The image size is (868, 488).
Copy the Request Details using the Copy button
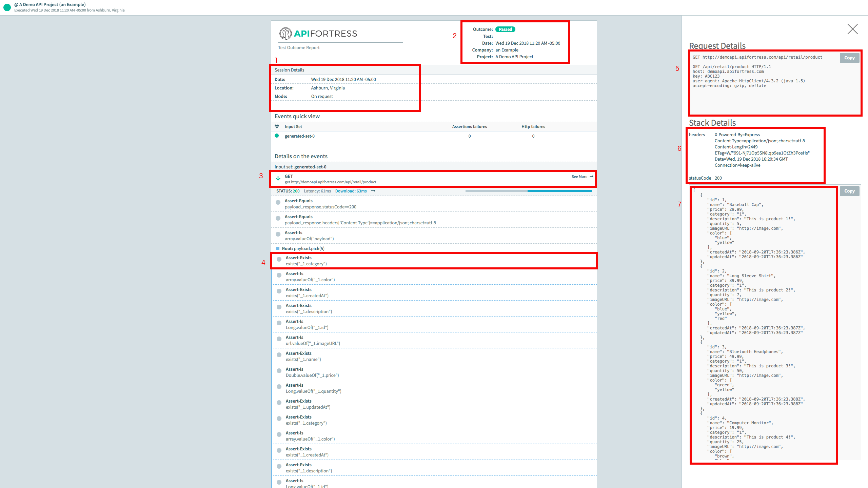[849, 58]
